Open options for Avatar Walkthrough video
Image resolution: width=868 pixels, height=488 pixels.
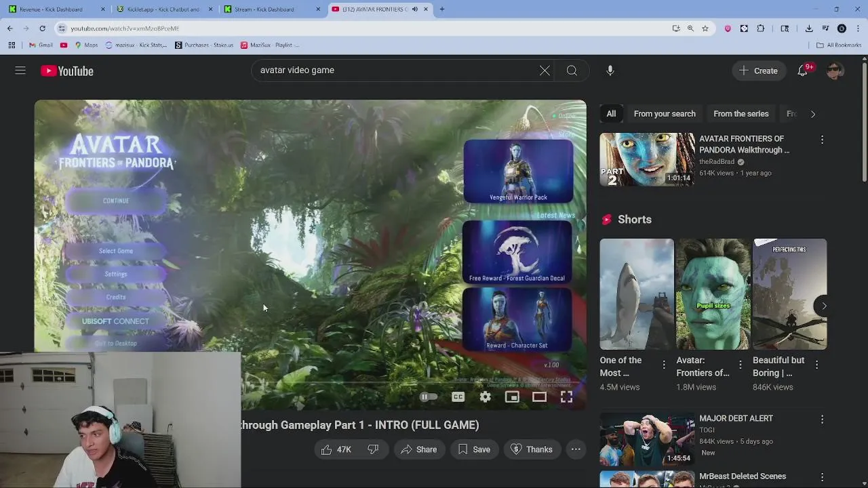pyautogui.click(x=822, y=140)
